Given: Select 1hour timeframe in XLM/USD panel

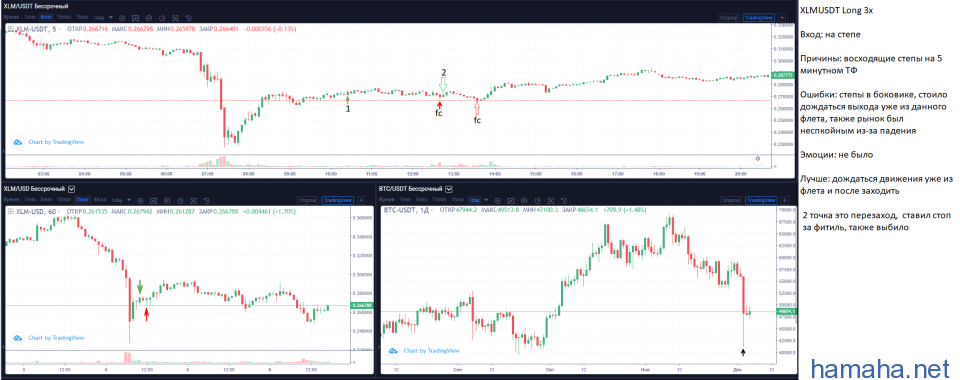Looking at the screenshot, I should coord(82,199).
